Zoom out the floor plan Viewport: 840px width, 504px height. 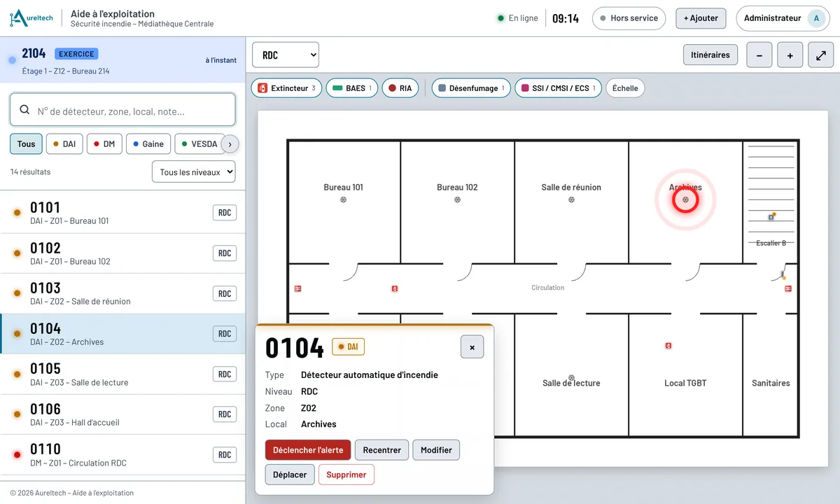759,55
